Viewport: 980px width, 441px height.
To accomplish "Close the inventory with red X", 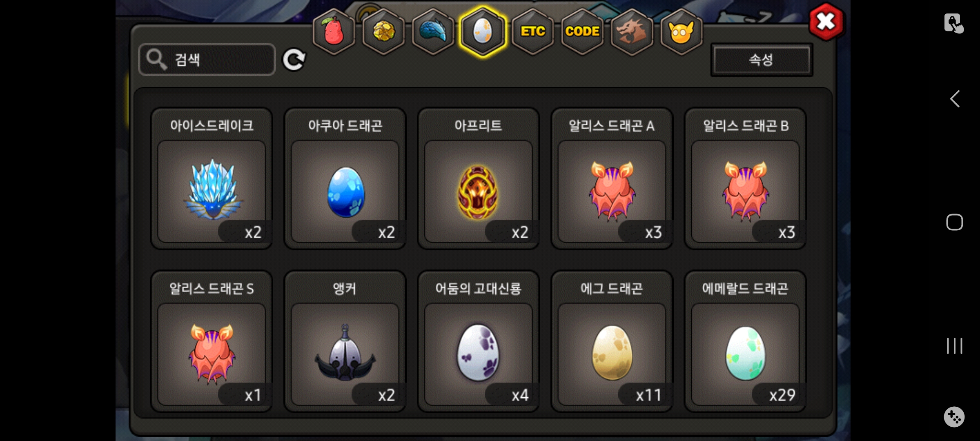I will (x=826, y=22).
